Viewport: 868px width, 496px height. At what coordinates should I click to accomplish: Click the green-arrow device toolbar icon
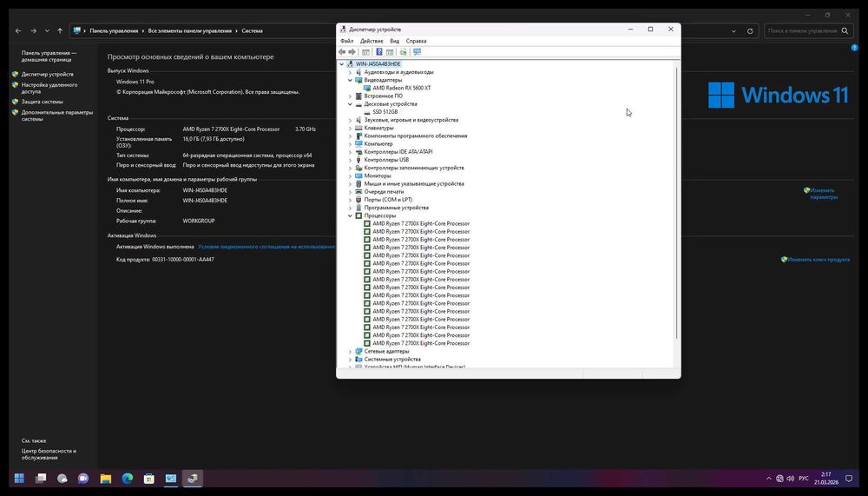coord(403,51)
